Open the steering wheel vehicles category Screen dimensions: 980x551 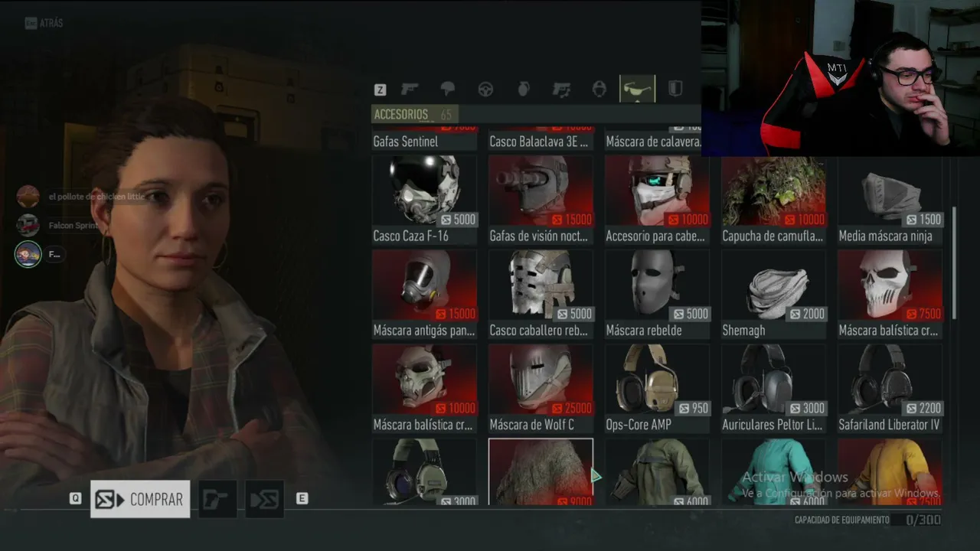(x=485, y=90)
